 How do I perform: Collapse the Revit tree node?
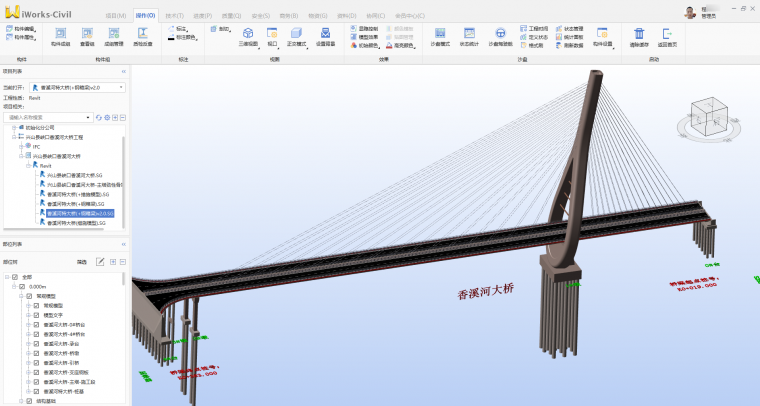(x=27, y=165)
